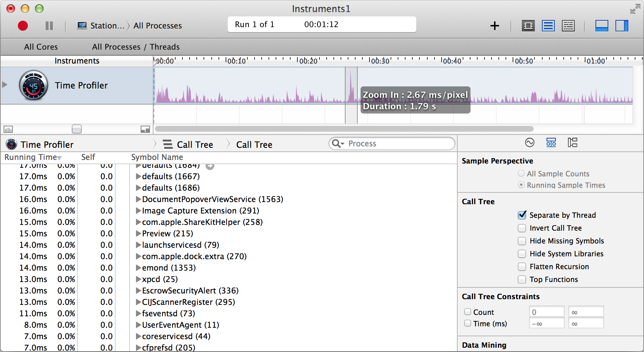This screenshot has height=352, width=644.
Task: Select the EscrowSecurityAlert (336) row
Action: 228,291
